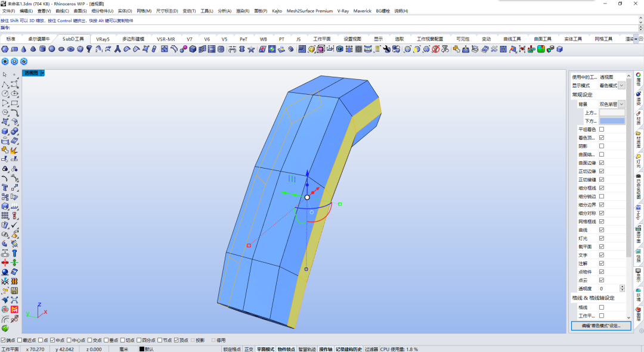
Task: Open the 曲面(S) menu
Action: click(80, 11)
